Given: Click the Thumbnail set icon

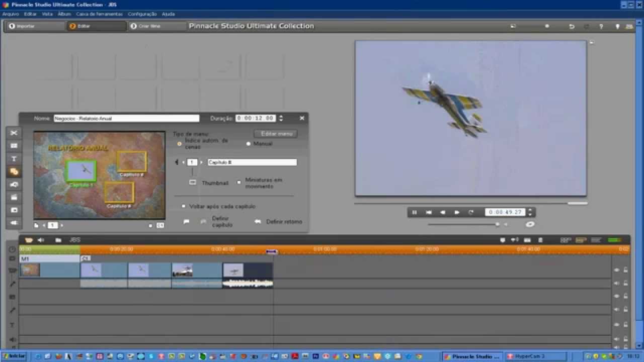Looking at the screenshot, I should click(x=193, y=183).
